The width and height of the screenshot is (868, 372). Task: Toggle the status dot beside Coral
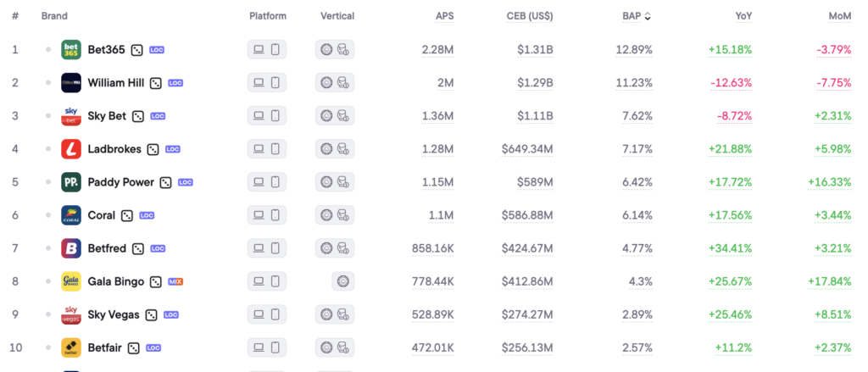[x=48, y=215]
